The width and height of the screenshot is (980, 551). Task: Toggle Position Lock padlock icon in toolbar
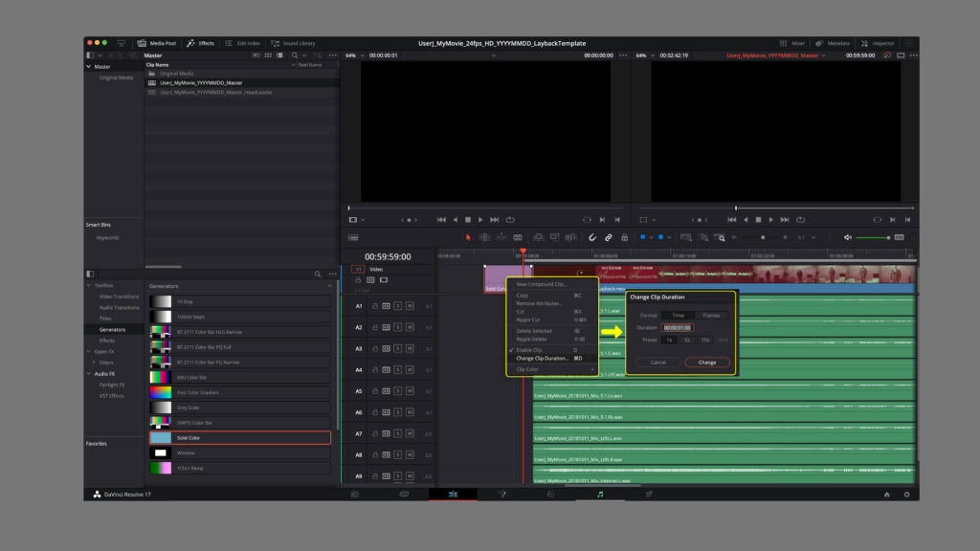click(x=624, y=237)
